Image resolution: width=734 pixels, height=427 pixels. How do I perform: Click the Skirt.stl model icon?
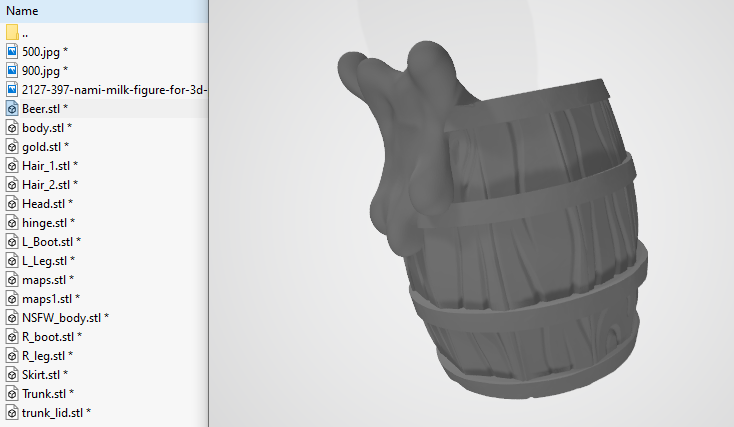(12, 375)
